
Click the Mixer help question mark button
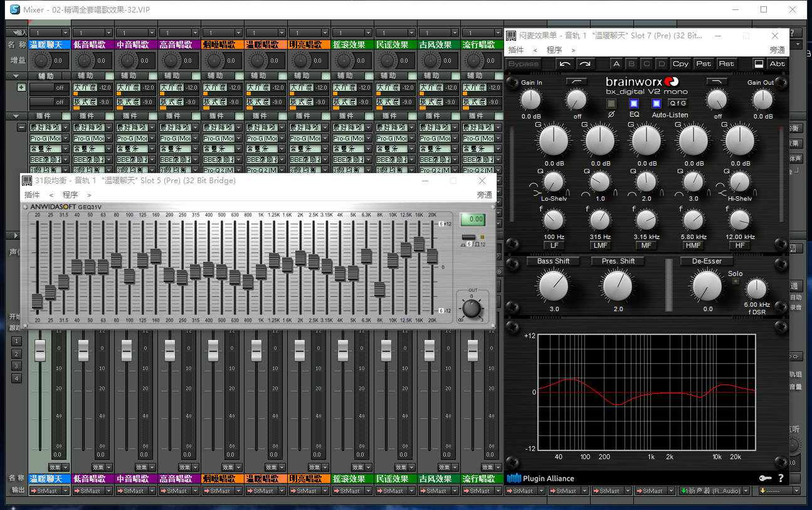click(792, 33)
